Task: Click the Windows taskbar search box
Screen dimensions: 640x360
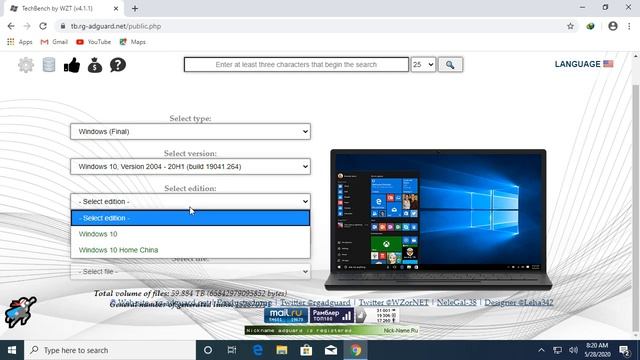Action: 110,350
